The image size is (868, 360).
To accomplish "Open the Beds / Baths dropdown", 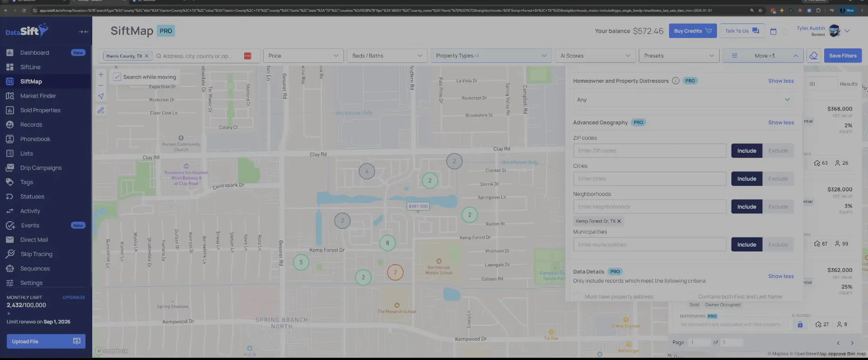I will (387, 56).
